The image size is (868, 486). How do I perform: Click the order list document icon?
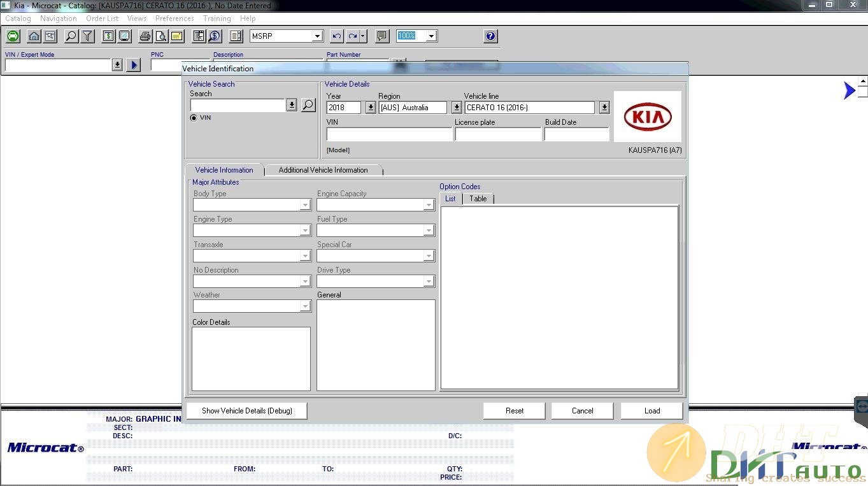click(199, 36)
